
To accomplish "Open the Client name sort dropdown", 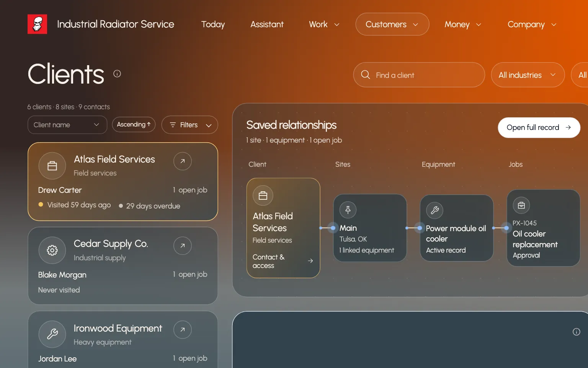I will pos(67,125).
